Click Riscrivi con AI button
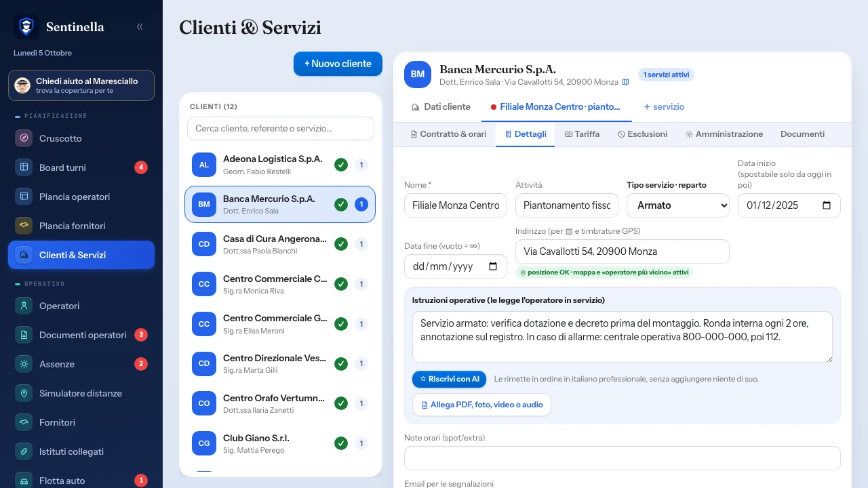This screenshot has width=868, height=488. click(449, 379)
